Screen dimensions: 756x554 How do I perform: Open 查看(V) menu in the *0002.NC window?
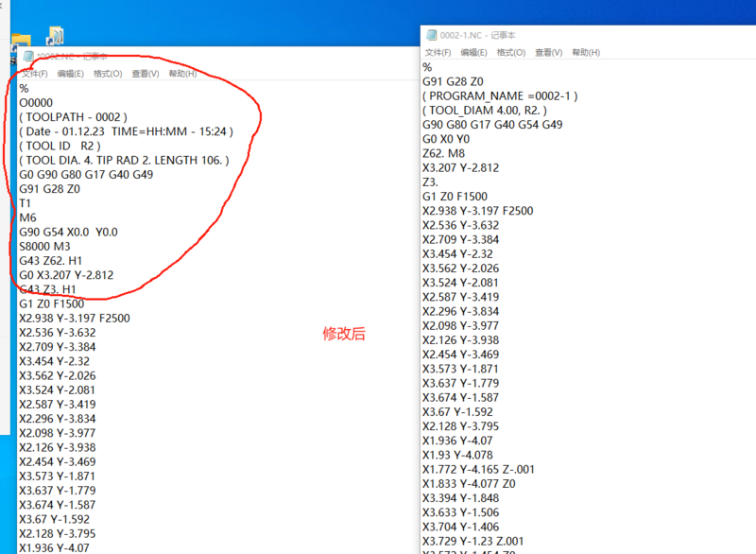[x=146, y=74]
